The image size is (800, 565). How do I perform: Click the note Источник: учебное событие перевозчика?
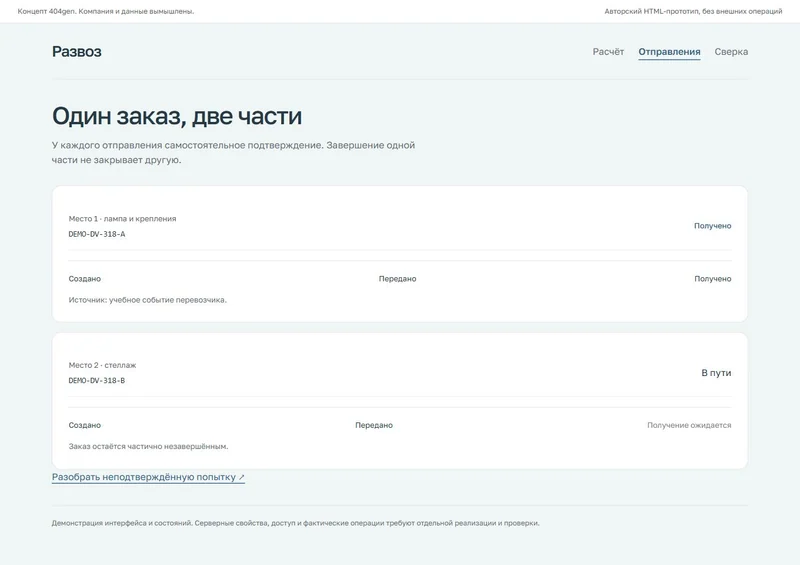coord(147,300)
